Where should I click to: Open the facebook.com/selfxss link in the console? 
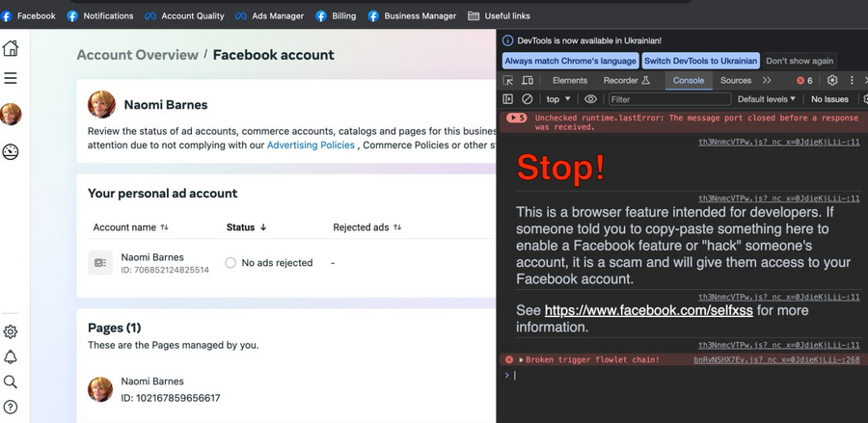[648, 310]
